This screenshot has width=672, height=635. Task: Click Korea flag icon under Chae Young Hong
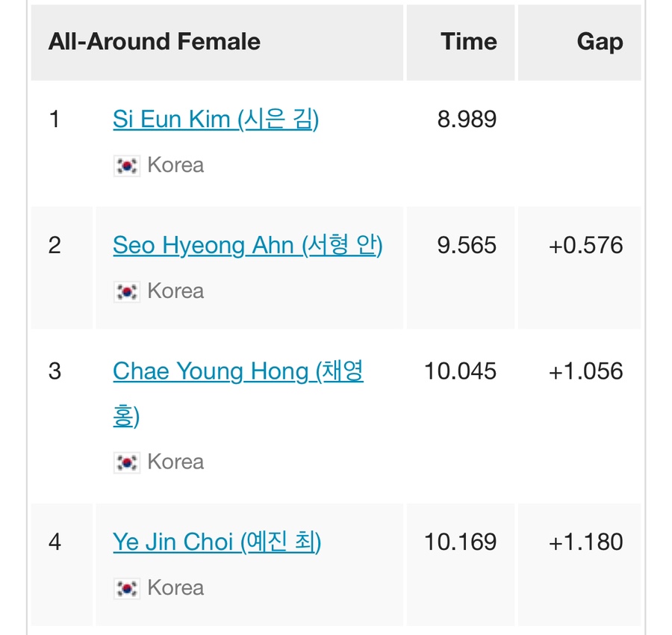tap(127, 462)
